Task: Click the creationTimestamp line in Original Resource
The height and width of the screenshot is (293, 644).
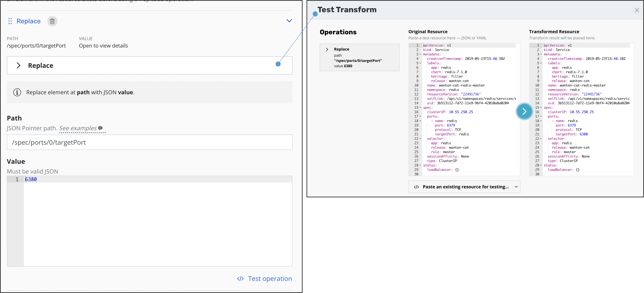Action: point(466,59)
